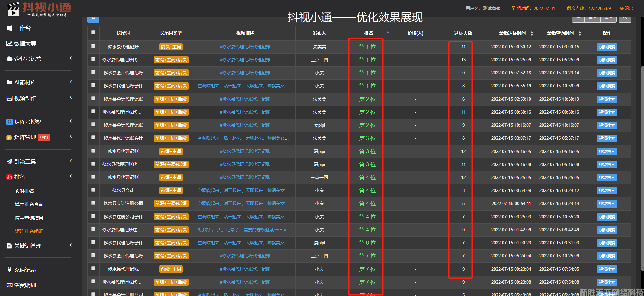This screenshot has width=644, height=296.
Task: Click the blue refresh icon button
Action: (93, 18)
